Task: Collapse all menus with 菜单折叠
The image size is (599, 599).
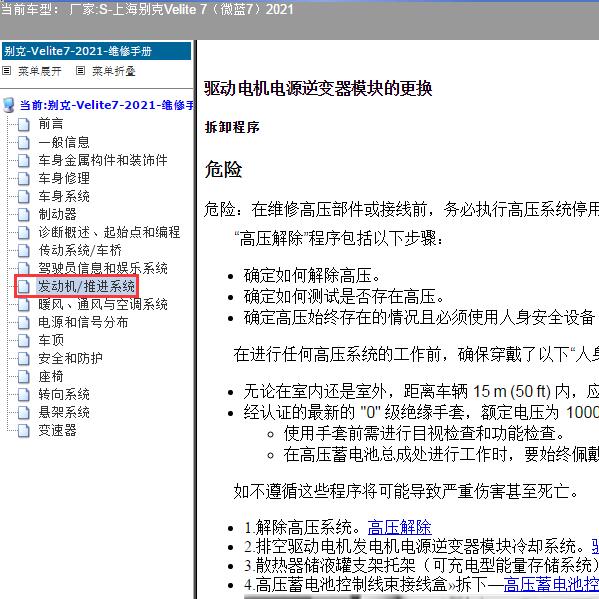Action: 114,71
